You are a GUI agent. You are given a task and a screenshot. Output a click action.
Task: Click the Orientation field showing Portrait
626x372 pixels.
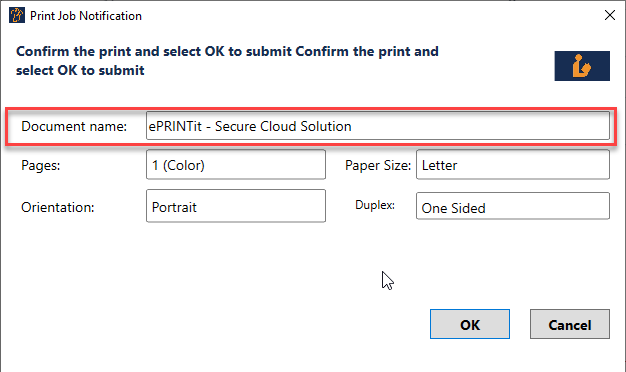(x=236, y=206)
